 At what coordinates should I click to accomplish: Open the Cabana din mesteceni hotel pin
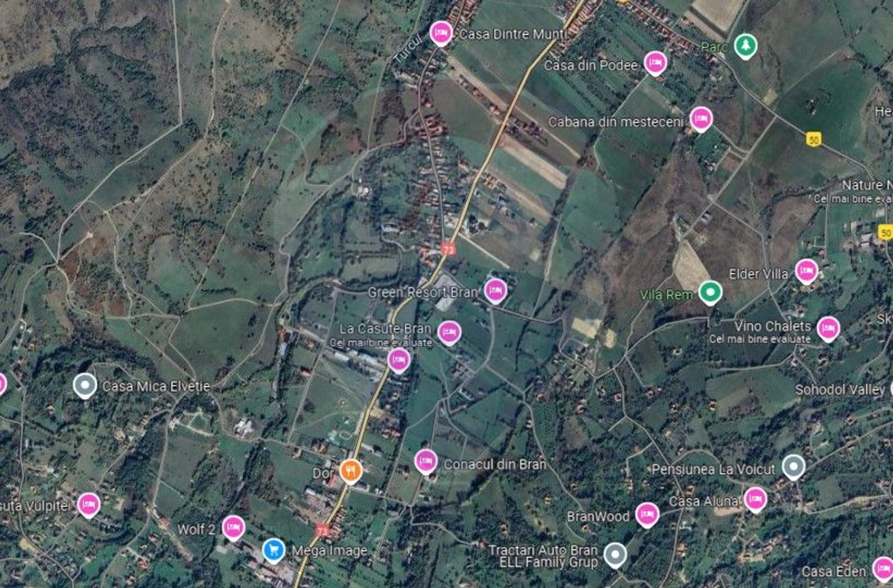pyautogui.click(x=701, y=119)
